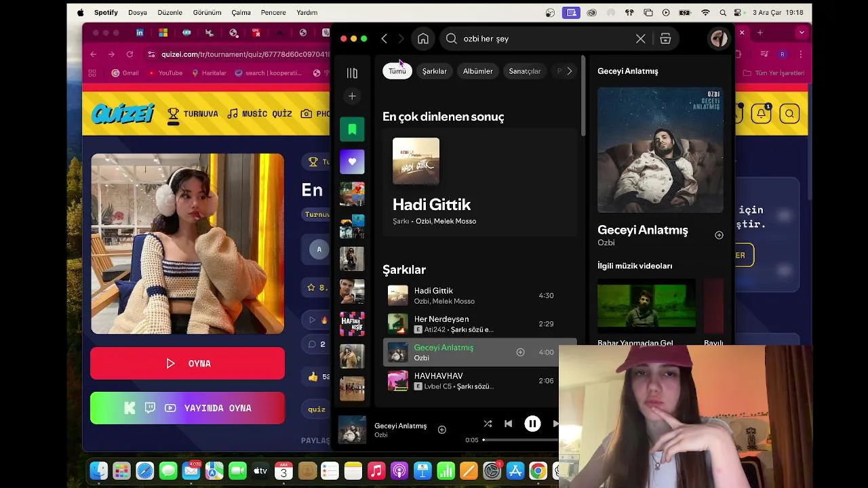Click the Quizei logo

coord(123,114)
